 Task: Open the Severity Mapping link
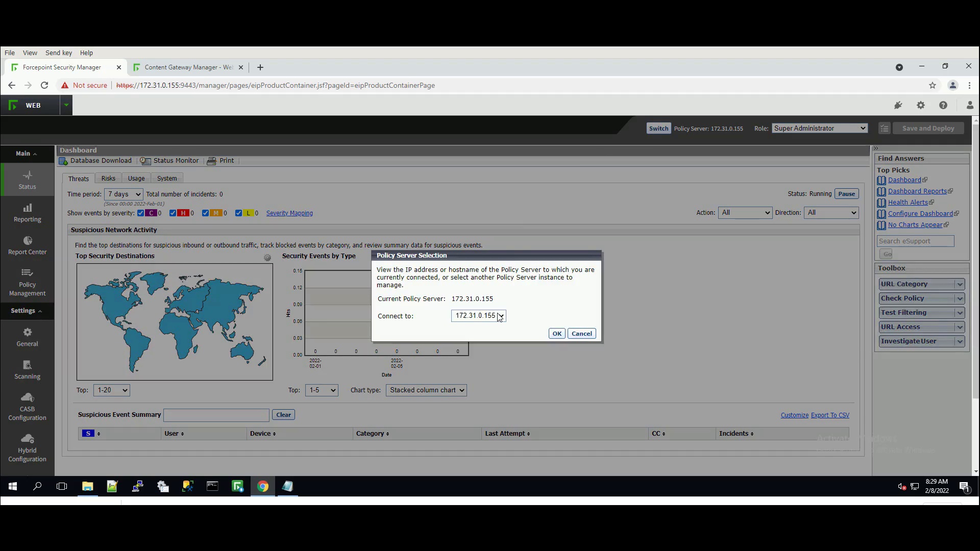[x=289, y=213]
